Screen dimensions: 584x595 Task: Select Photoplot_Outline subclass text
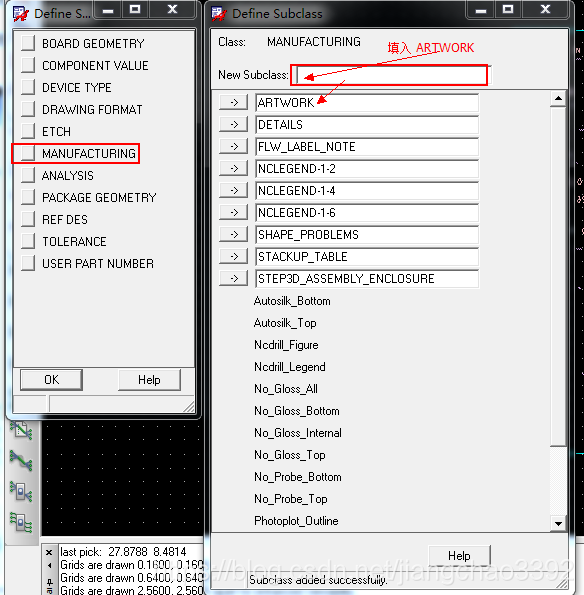tap(296, 521)
